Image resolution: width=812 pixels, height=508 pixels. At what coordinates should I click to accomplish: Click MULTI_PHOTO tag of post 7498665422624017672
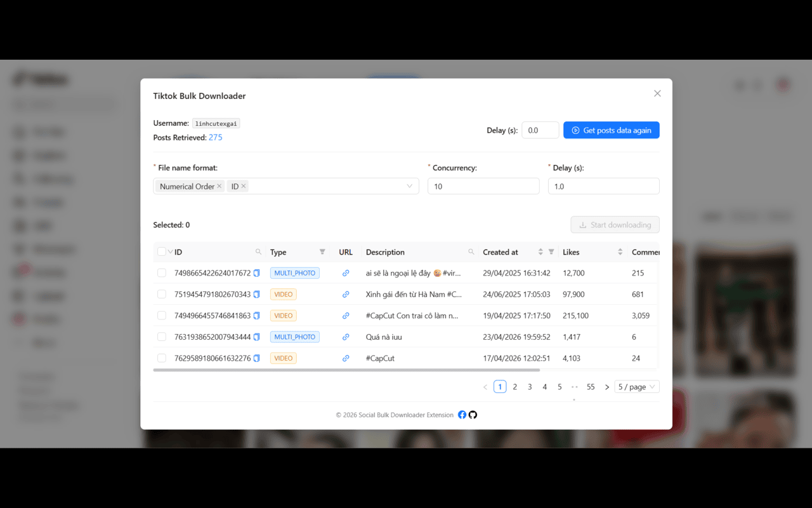pyautogui.click(x=295, y=273)
